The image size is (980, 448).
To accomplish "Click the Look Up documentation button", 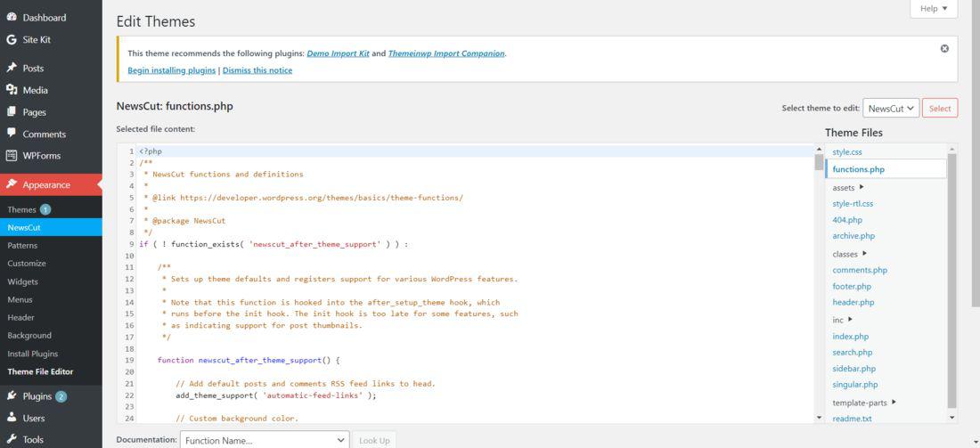I will 374,440.
